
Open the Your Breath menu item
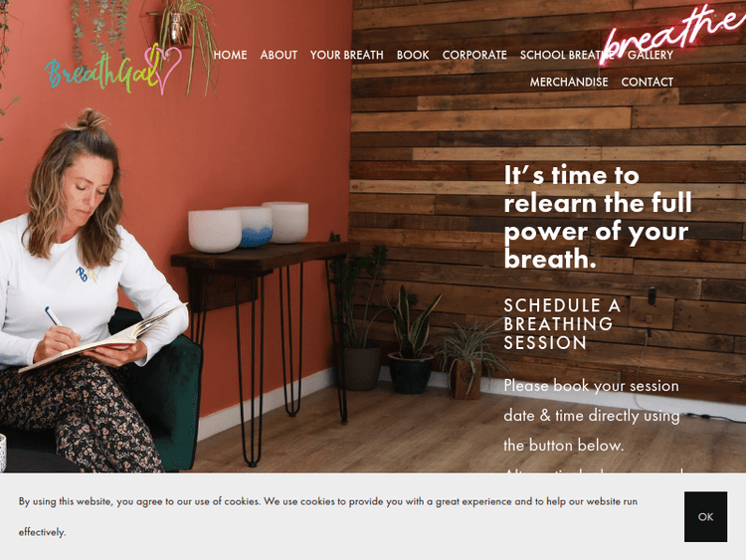pos(347,55)
